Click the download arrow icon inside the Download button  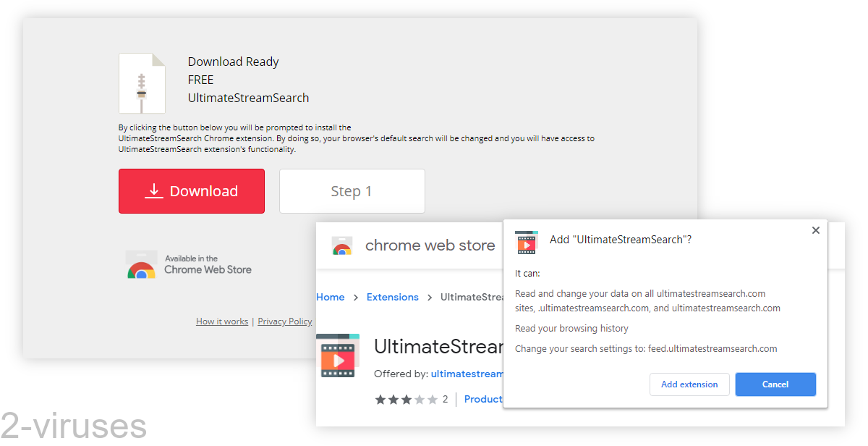153,191
